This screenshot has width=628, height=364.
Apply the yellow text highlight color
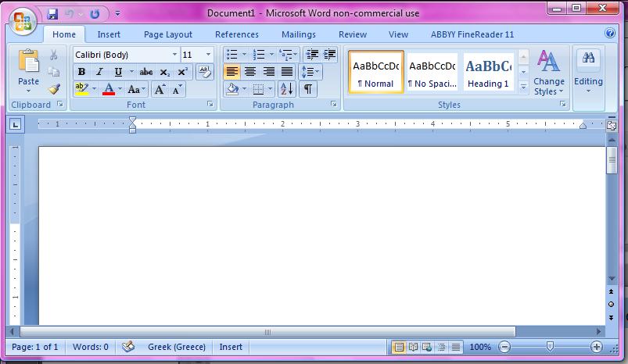[x=81, y=89]
